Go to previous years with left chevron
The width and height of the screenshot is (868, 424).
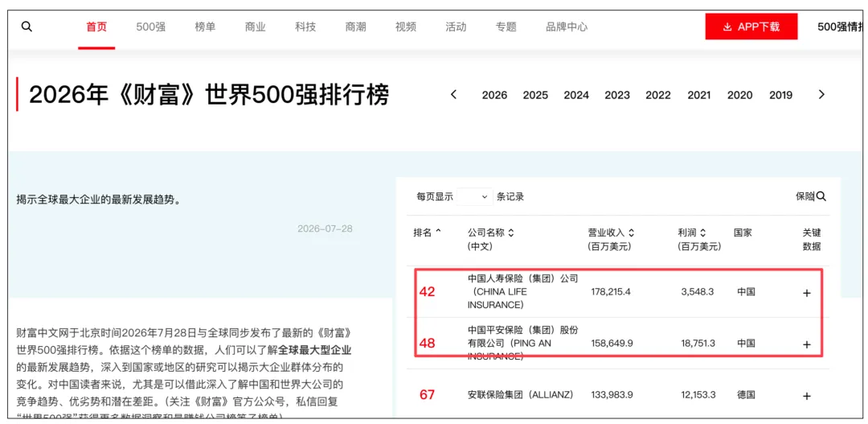454,94
